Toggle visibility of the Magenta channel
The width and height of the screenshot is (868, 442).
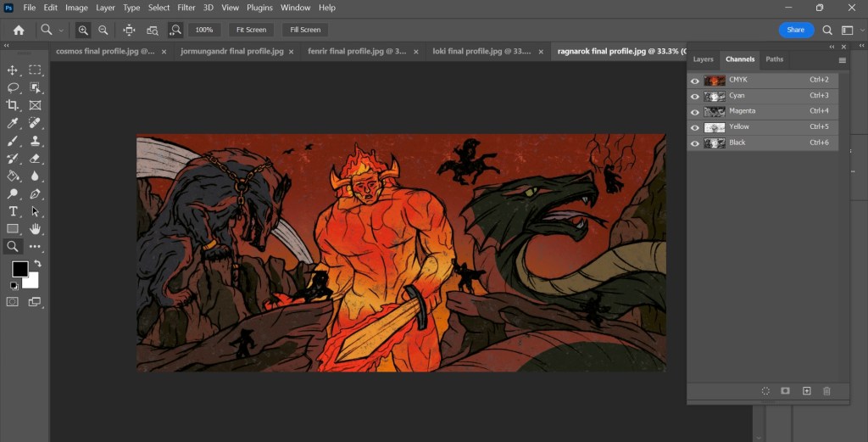tap(695, 112)
